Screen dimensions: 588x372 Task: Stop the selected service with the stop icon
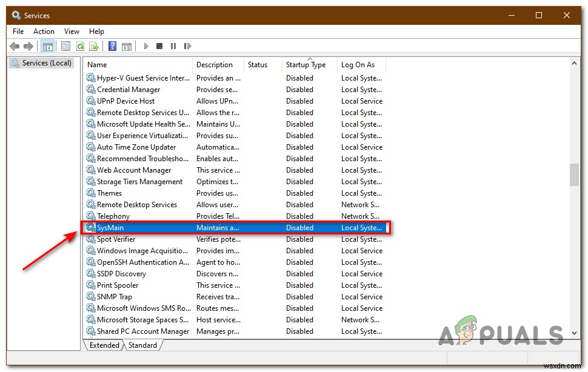pyautogui.click(x=159, y=45)
